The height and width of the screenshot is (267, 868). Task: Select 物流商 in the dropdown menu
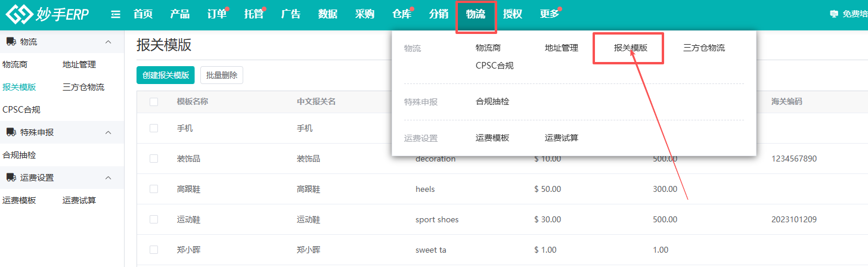488,48
